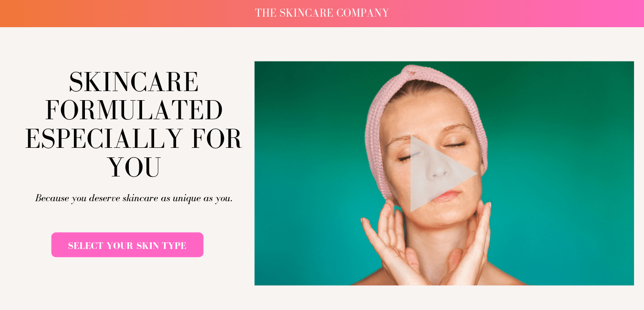Click the word Because in the tagline
The height and width of the screenshot is (310, 644).
(52, 198)
